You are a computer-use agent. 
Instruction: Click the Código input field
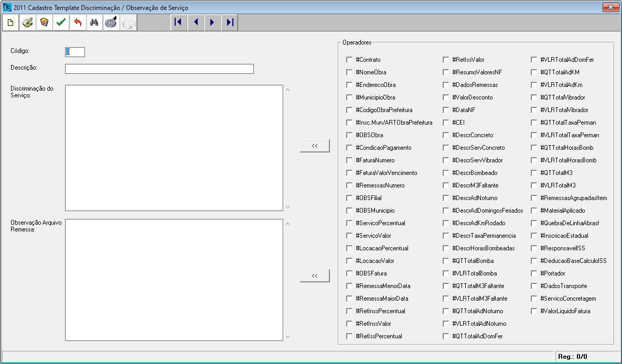(74, 52)
